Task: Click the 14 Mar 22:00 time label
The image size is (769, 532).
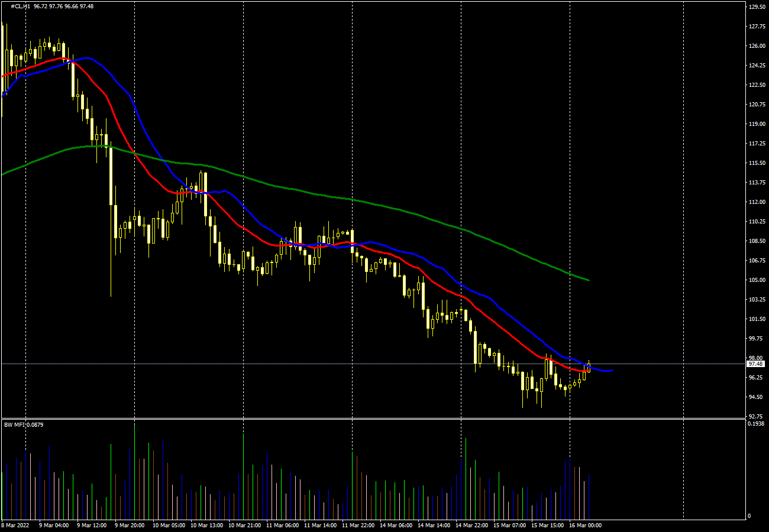Action: click(472, 525)
